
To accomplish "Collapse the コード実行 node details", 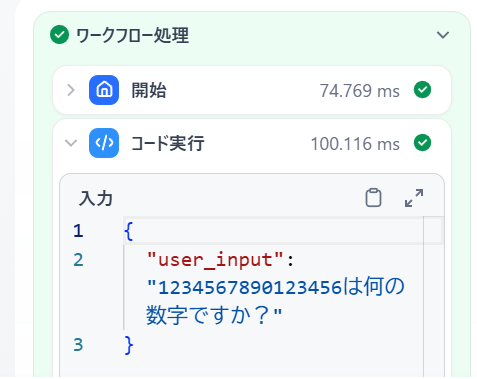I will click(x=71, y=143).
